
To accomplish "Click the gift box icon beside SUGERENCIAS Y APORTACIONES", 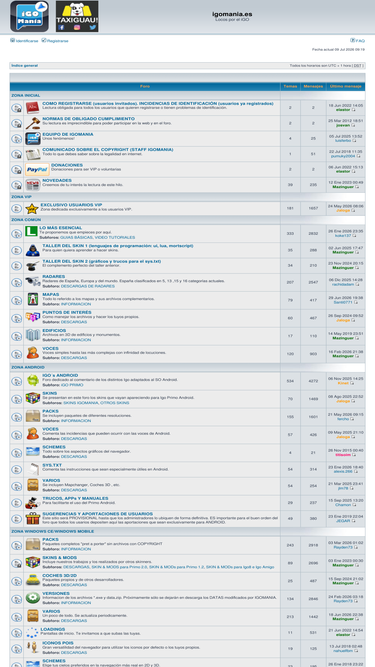I will 33,518.
